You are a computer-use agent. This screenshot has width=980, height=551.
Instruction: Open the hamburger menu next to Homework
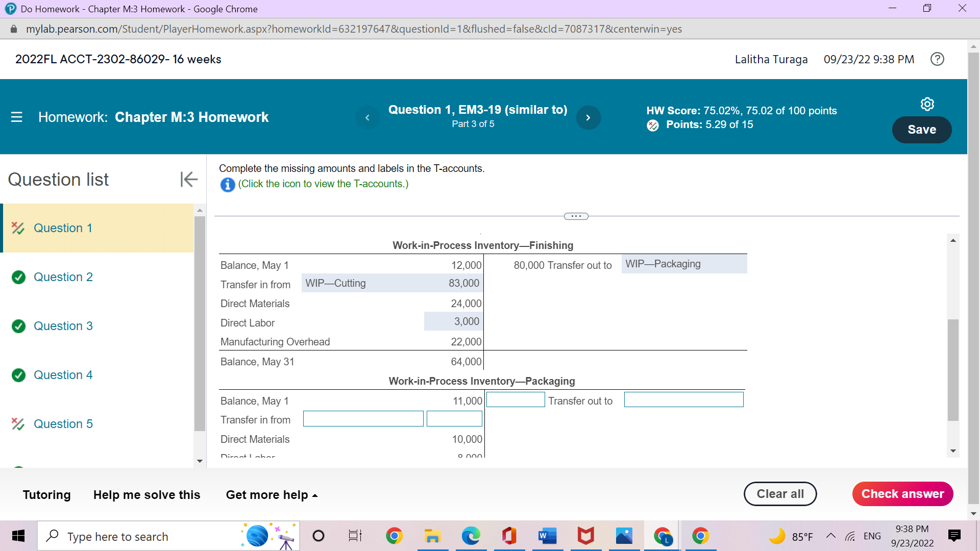16,117
